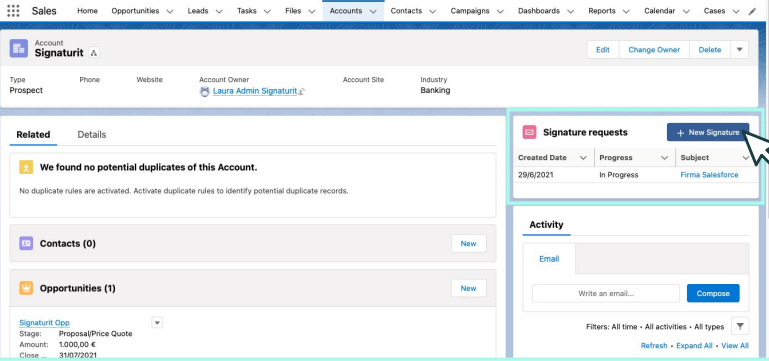Viewport: 769px width, 361px height.
Task: Click the Refresh activity link
Action: click(x=654, y=345)
